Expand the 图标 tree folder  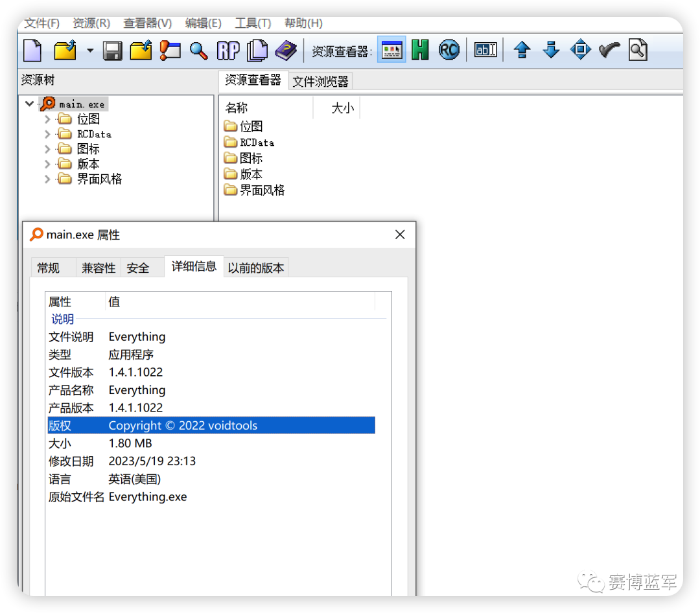coord(47,149)
